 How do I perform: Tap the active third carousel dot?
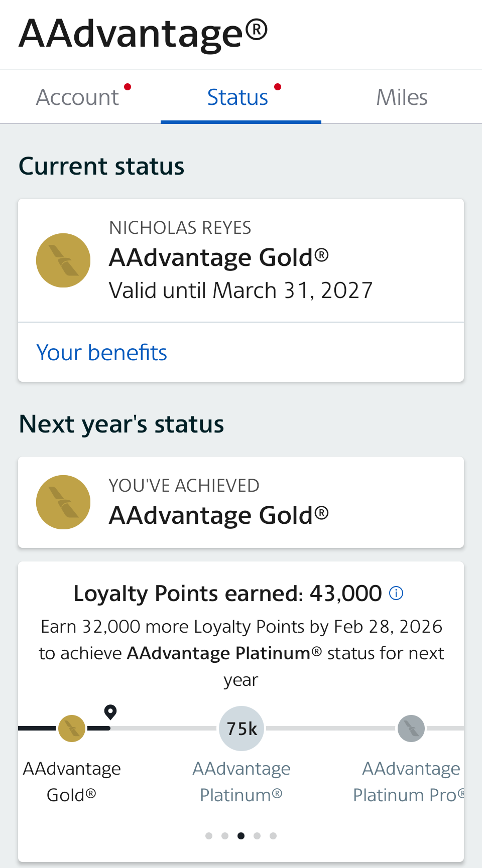click(241, 836)
